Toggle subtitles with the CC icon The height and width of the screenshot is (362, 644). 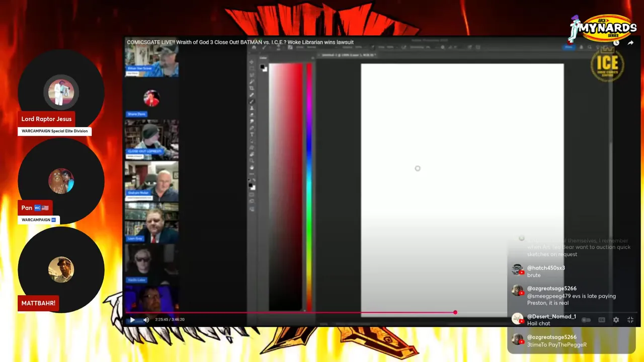[602, 320]
